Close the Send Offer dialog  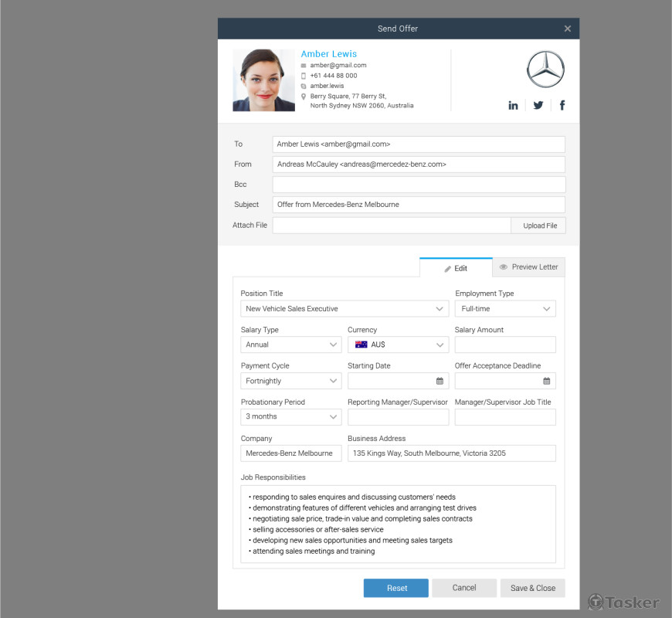click(567, 29)
